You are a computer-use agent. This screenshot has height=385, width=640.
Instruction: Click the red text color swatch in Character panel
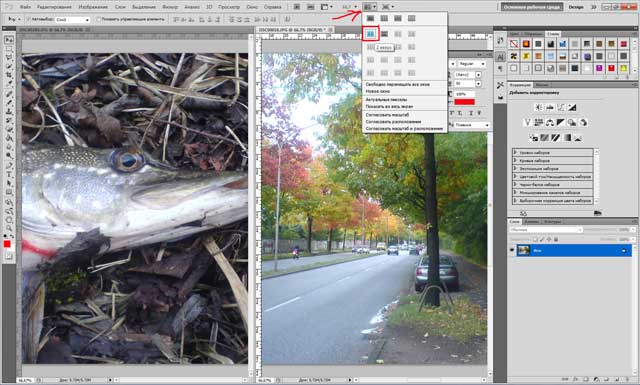click(x=464, y=102)
